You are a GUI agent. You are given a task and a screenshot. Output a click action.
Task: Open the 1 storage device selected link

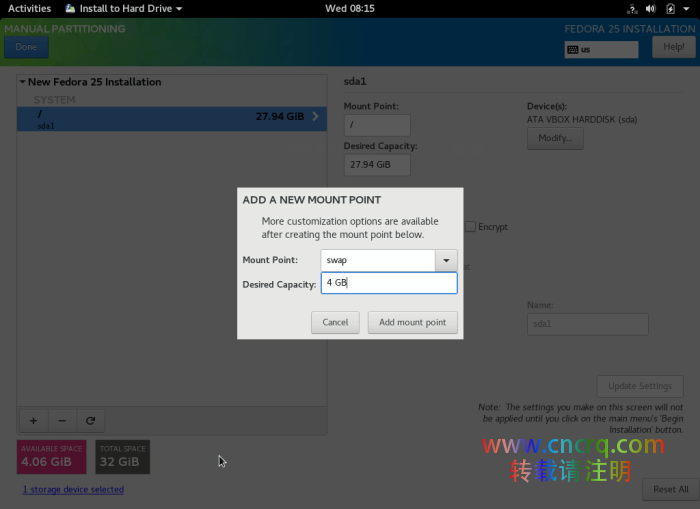pyautogui.click(x=73, y=489)
